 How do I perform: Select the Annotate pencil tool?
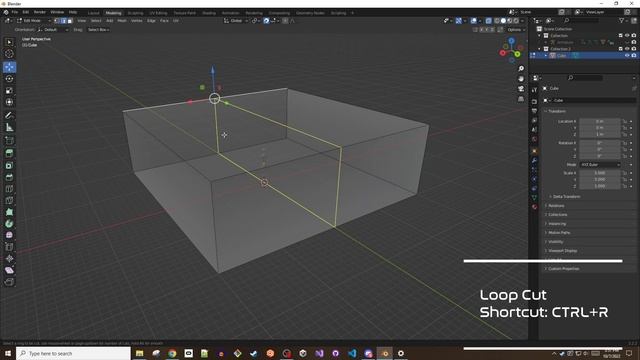[x=9, y=116]
